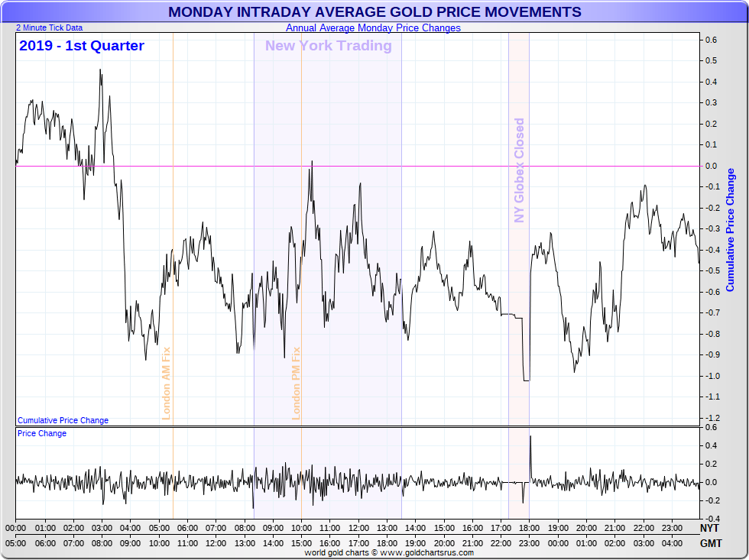Open the www.goldchartsrus.com credit text

tap(429, 553)
